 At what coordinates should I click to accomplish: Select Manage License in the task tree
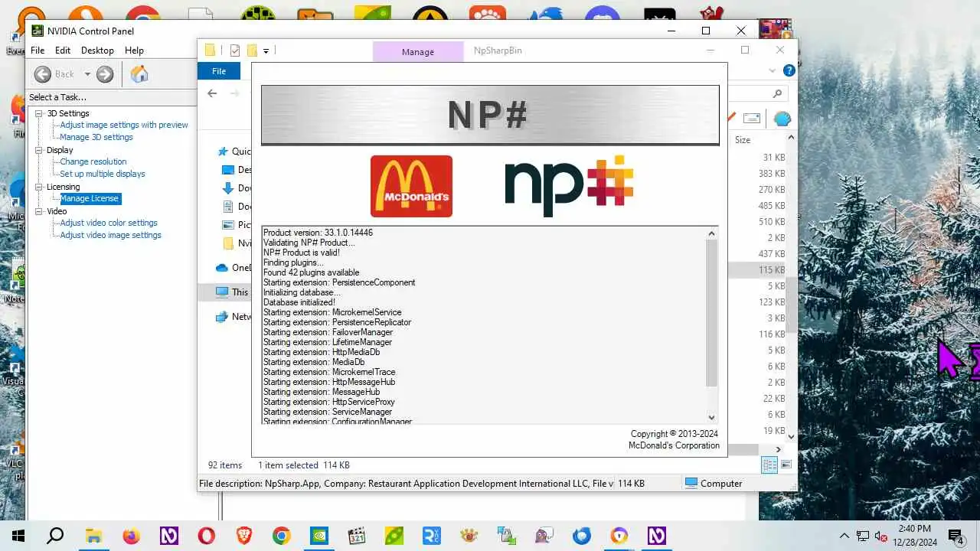[x=90, y=198]
